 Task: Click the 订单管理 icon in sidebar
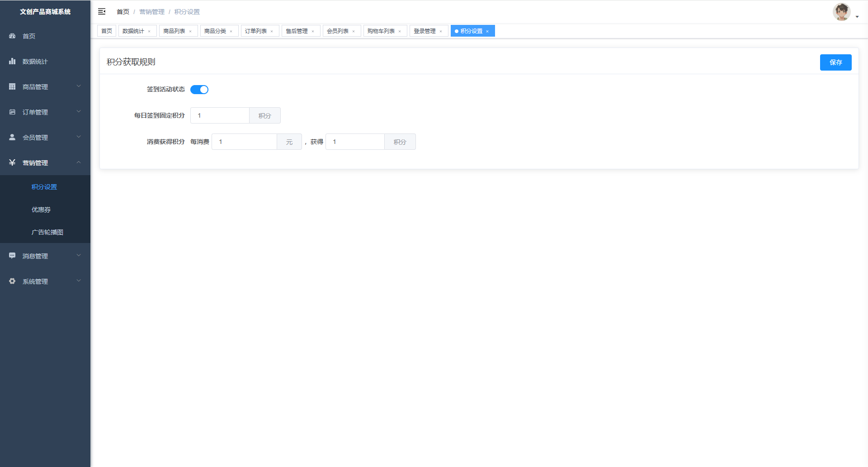[x=12, y=112]
